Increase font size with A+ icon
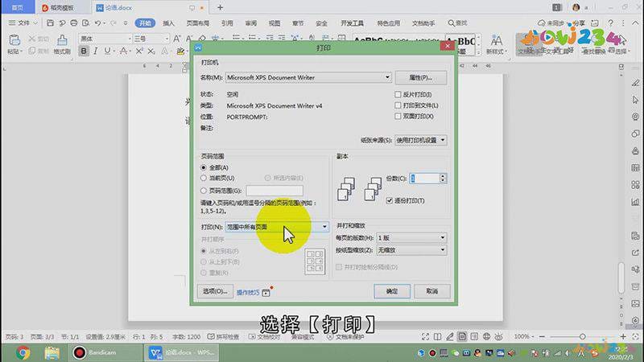 pos(177,39)
